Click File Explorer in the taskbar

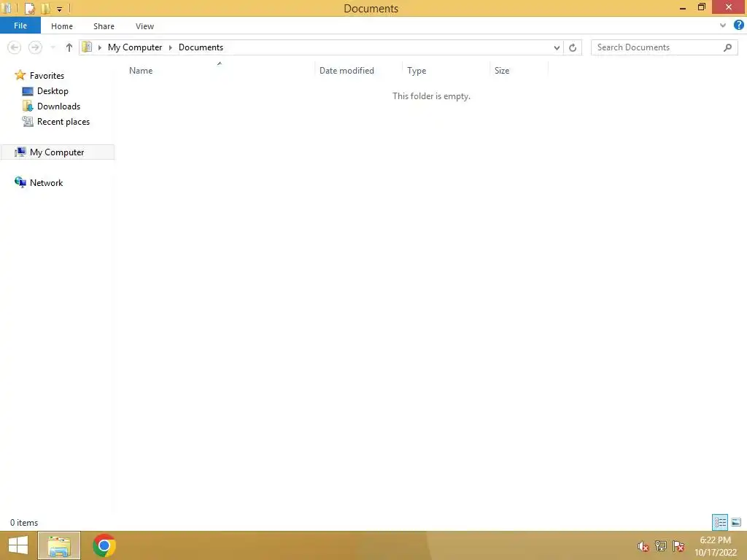pyautogui.click(x=59, y=545)
